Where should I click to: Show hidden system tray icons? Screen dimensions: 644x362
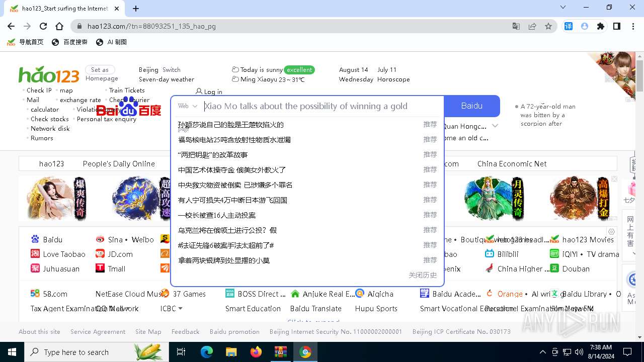542,352
